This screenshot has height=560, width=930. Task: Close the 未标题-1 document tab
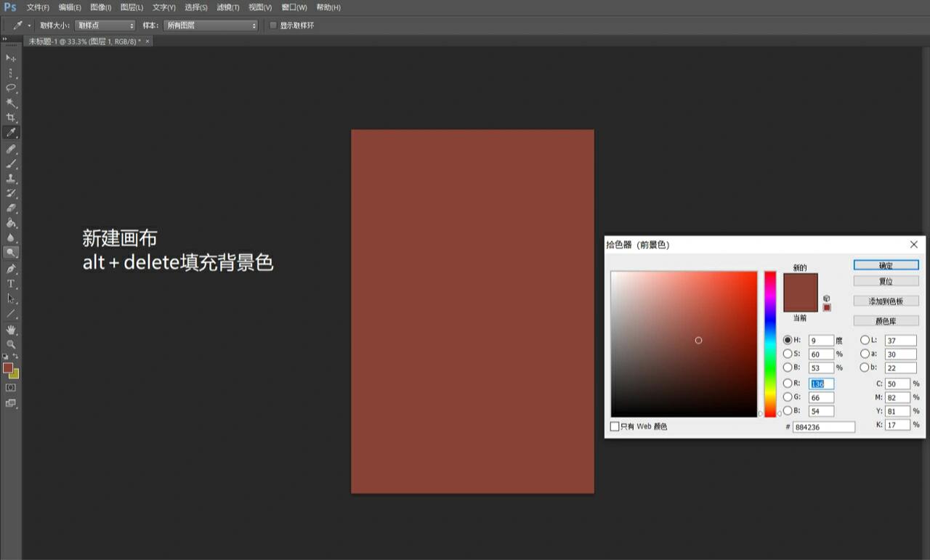[x=147, y=41]
